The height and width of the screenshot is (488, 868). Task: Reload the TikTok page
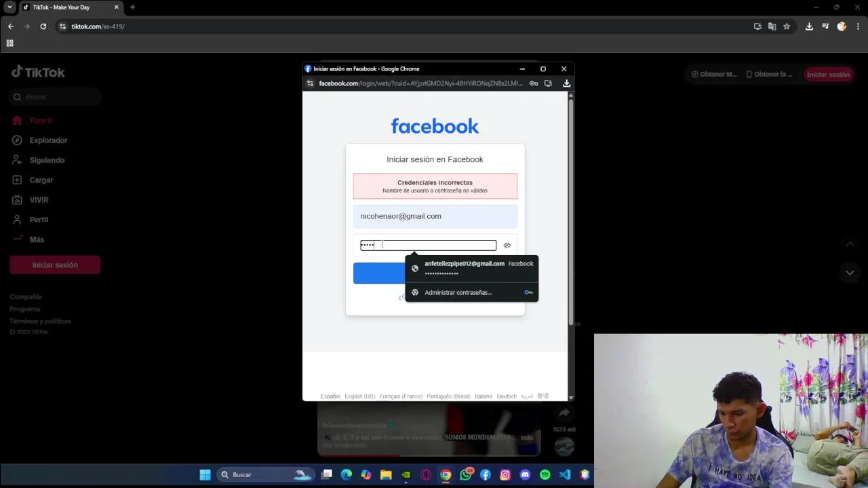pos(43,26)
